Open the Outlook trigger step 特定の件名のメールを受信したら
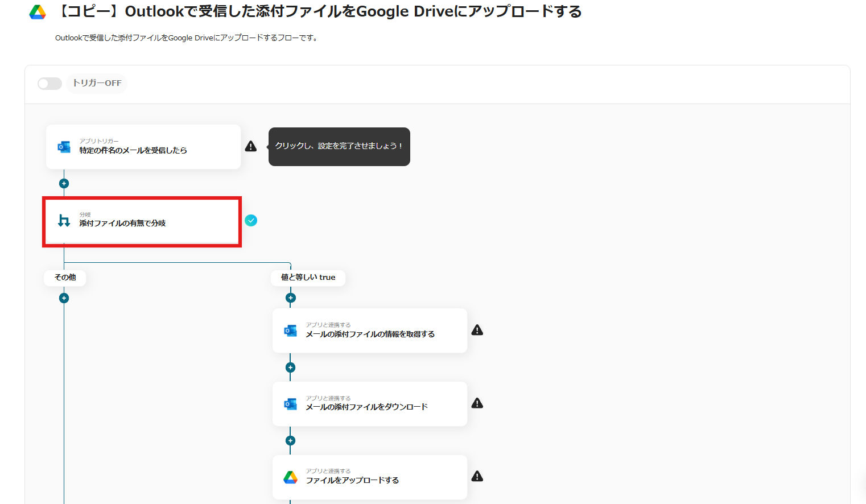The width and height of the screenshot is (866, 504). tap(143, 147)
